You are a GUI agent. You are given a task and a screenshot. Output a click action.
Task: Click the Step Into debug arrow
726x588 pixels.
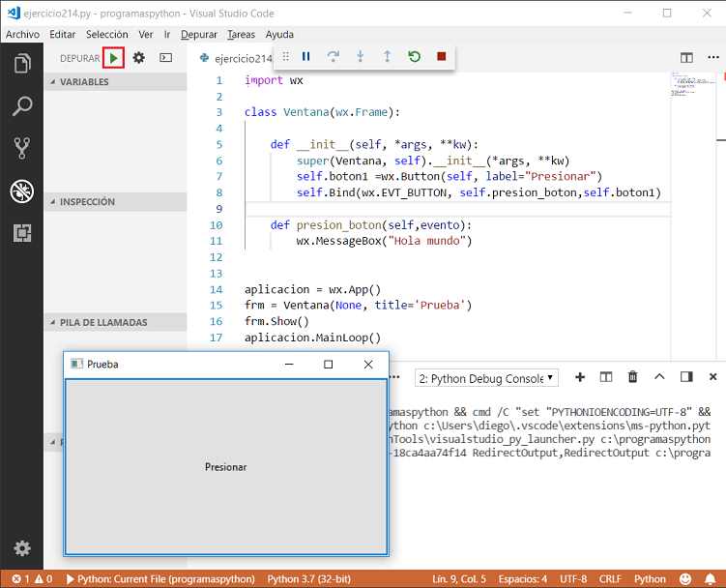(x=361, y=56)
